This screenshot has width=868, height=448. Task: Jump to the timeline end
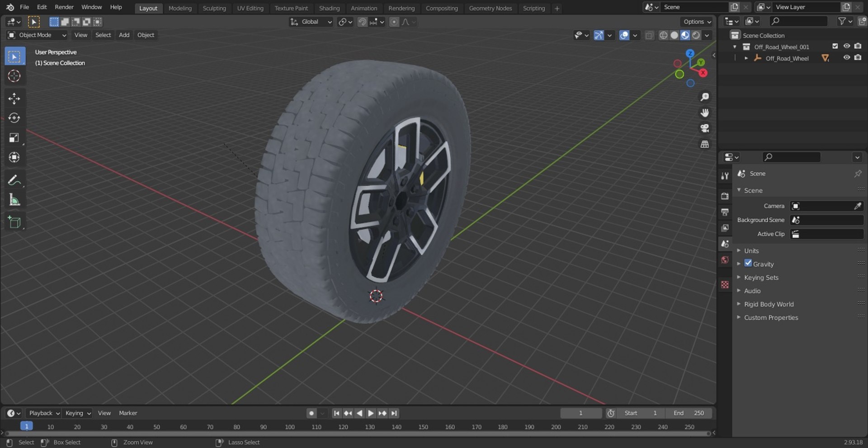[x=394, y=413]
